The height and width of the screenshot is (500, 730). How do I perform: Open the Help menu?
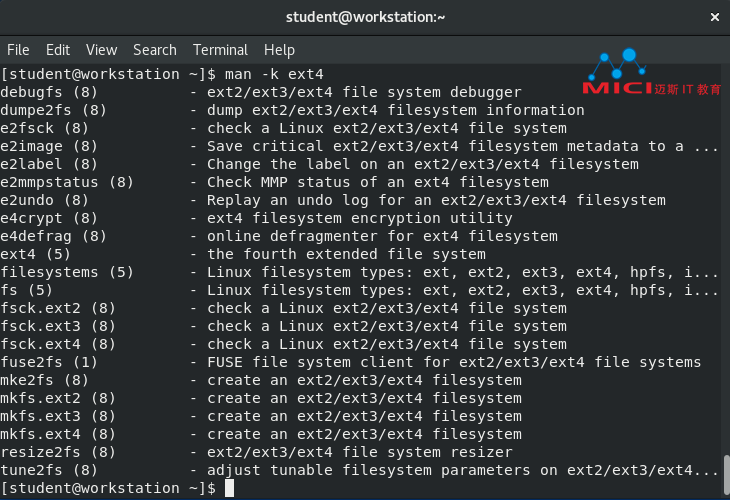click(x=279, y=50)
